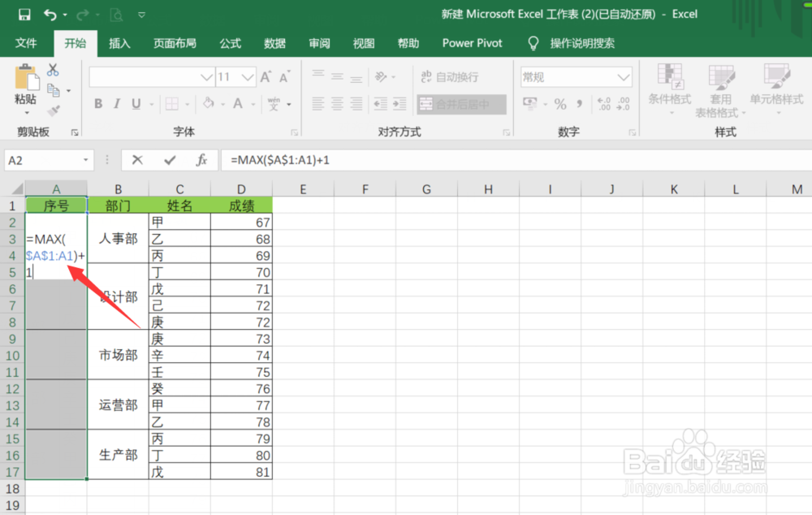Open Conditional Formatting (条件格式)

pos(670,91)
